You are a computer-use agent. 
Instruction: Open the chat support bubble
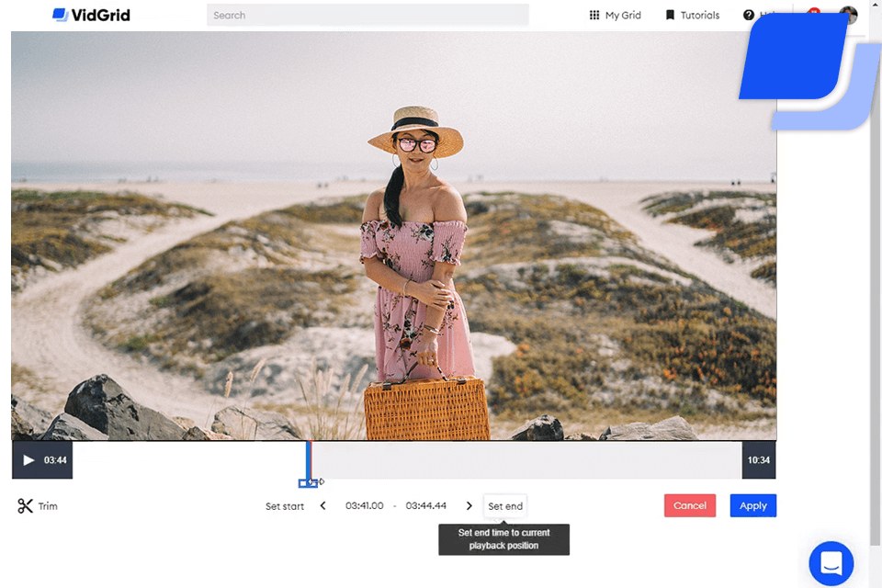pos(831,563)
